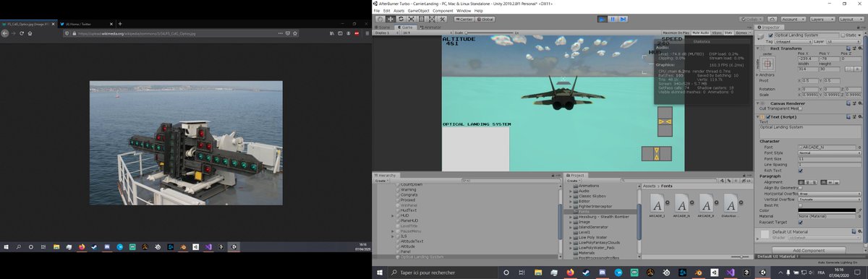This screenshot has width=868, height=279.
Task: Open the Component menu
Action: click(x=443, y=11)
